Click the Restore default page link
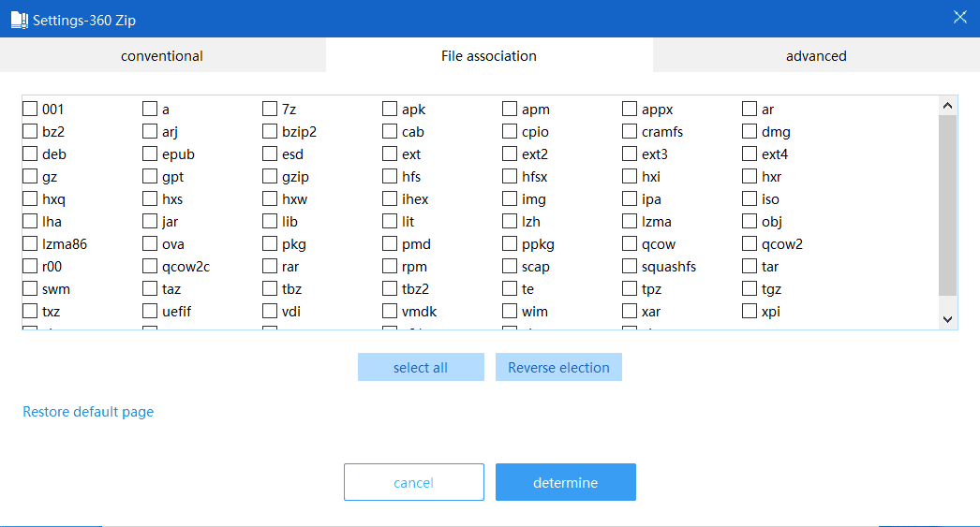 (88, 412)
